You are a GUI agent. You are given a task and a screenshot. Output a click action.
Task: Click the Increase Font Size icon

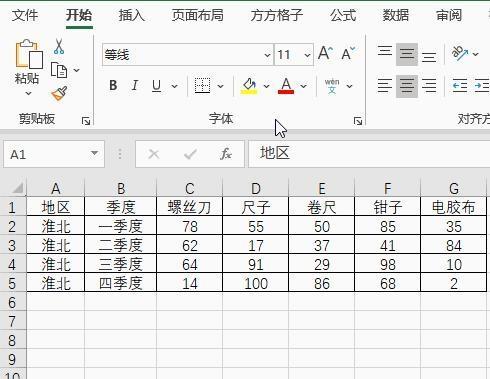325,53
